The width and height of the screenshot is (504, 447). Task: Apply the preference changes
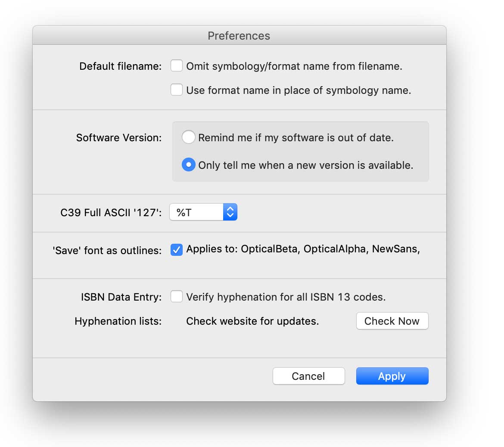(392, 376)
